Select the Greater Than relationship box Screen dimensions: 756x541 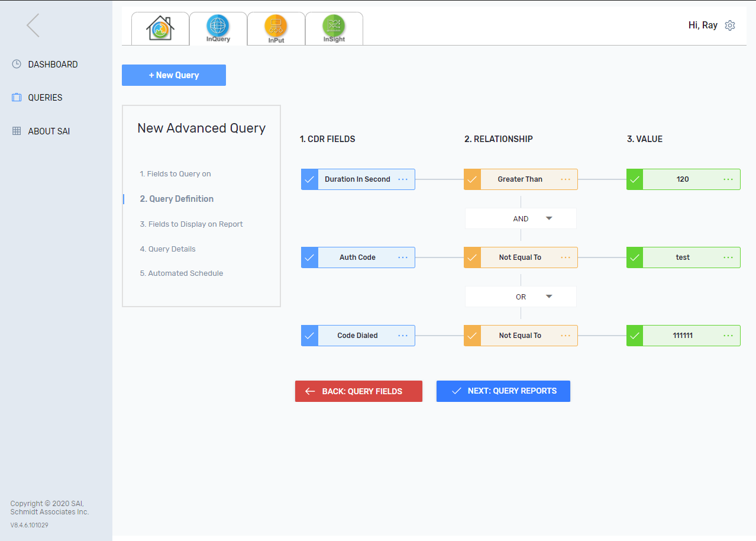[x=521, y=179]
